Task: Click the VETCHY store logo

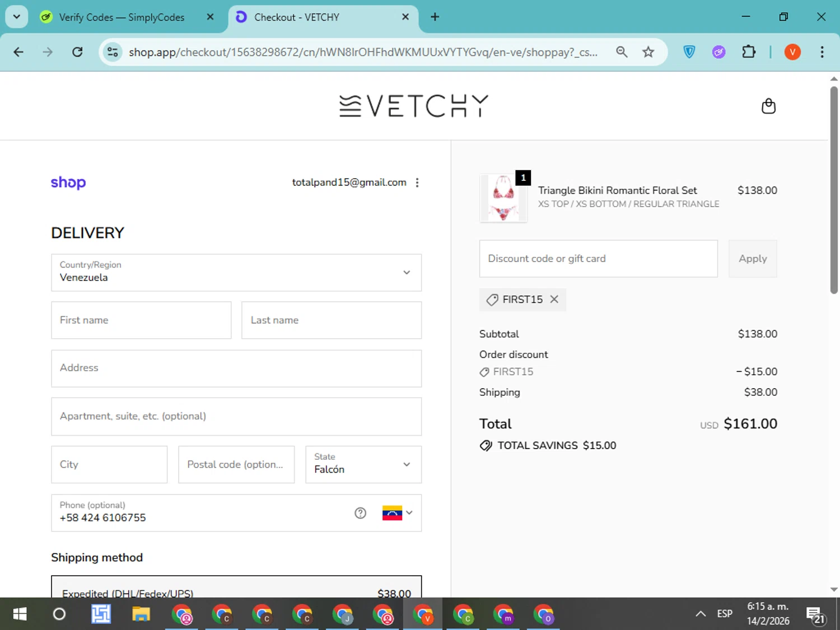Action: pos(414,106)
